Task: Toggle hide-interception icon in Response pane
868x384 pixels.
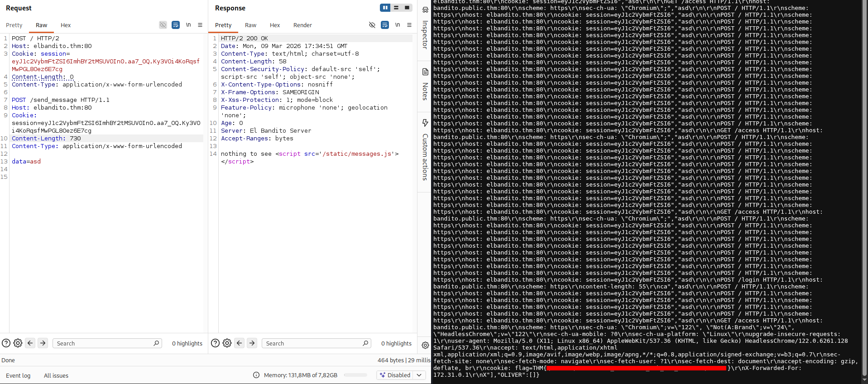Action: 372,25
